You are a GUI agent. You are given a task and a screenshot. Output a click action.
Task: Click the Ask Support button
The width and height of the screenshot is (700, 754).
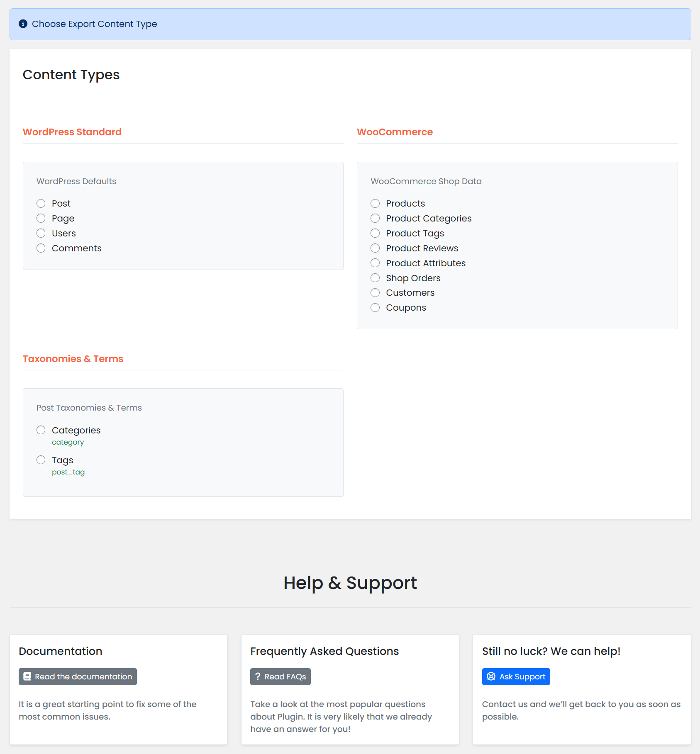516,676
